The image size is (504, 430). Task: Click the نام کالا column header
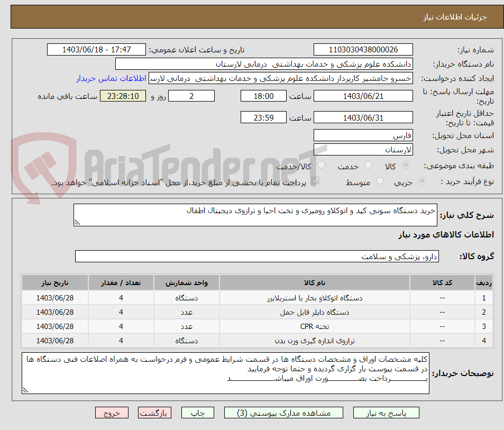point(315,283)
